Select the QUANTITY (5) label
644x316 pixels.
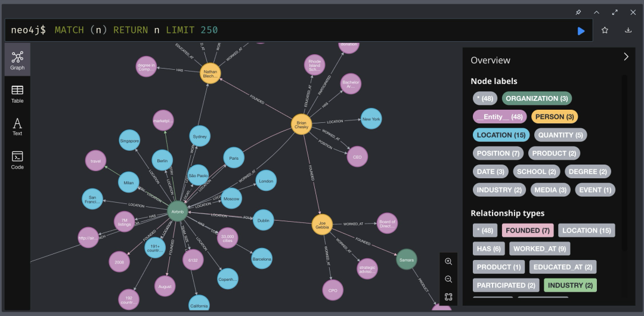(561, 135)
